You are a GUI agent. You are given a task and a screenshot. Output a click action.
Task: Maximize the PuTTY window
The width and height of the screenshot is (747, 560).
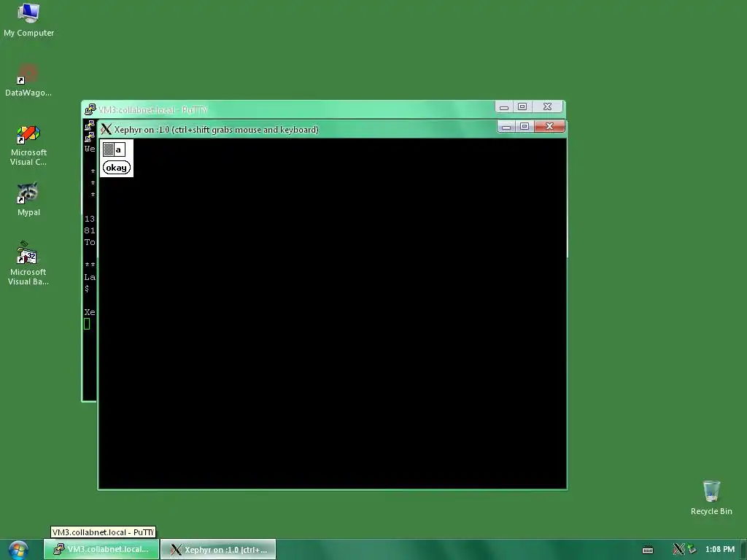(522, 107)
